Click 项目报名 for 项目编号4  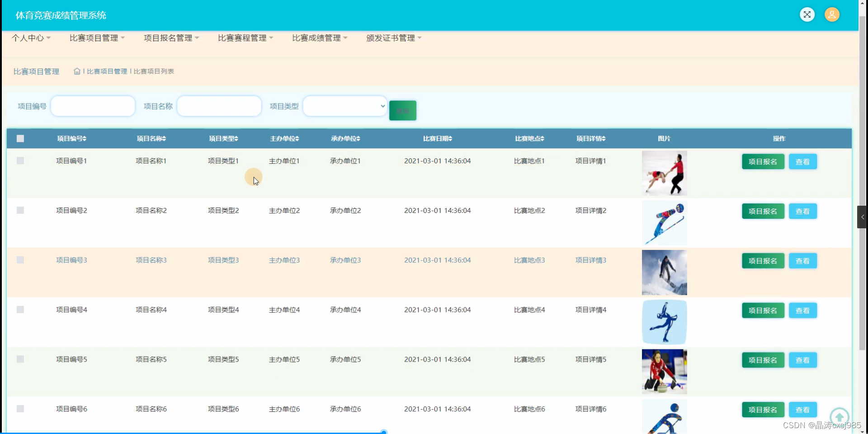point(763,311)
